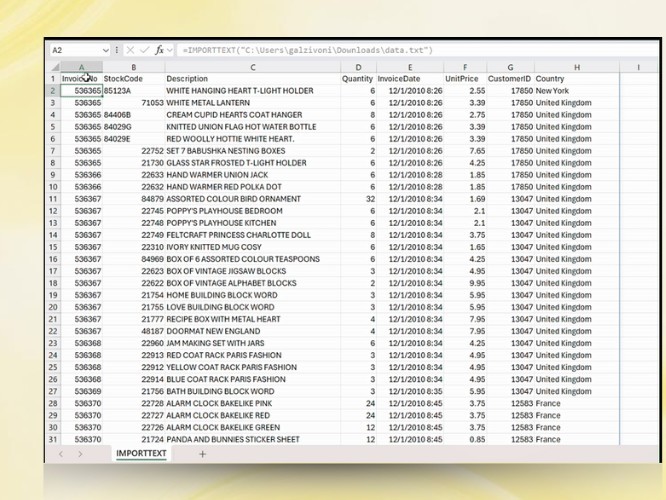The height and width of the screenshot is (500, 666).
Task: Click the next sheet navigation arrow
Action: [80, 454]
